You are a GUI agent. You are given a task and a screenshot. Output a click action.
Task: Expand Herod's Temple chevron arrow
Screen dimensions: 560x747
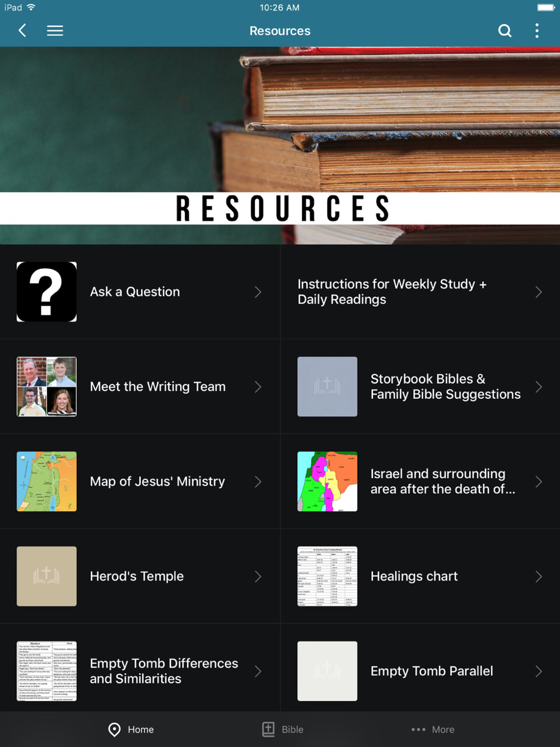point(258,576)
